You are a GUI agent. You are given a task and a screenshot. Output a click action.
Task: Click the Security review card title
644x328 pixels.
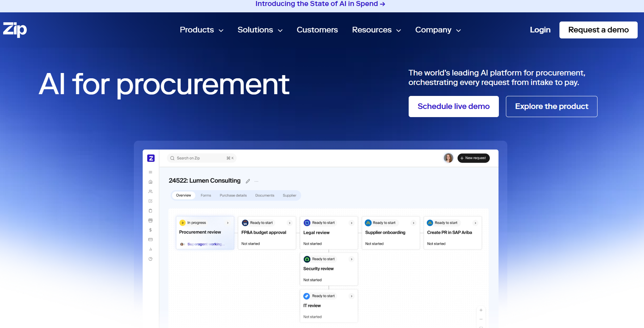pyautogui.click(x=318, y=269)
